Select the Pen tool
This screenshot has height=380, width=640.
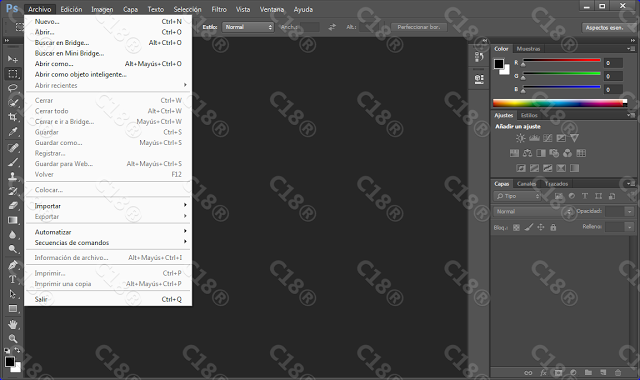[12, 265]
